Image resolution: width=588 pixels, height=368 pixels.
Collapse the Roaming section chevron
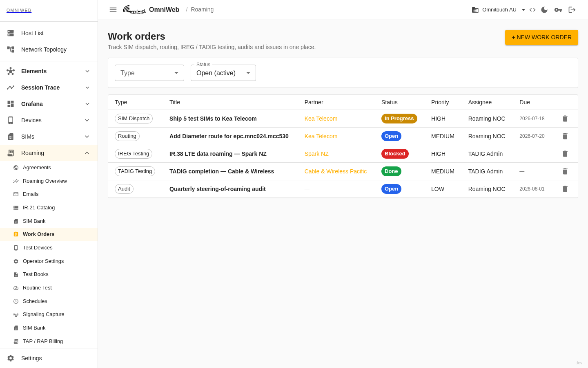tap(87, 153)
